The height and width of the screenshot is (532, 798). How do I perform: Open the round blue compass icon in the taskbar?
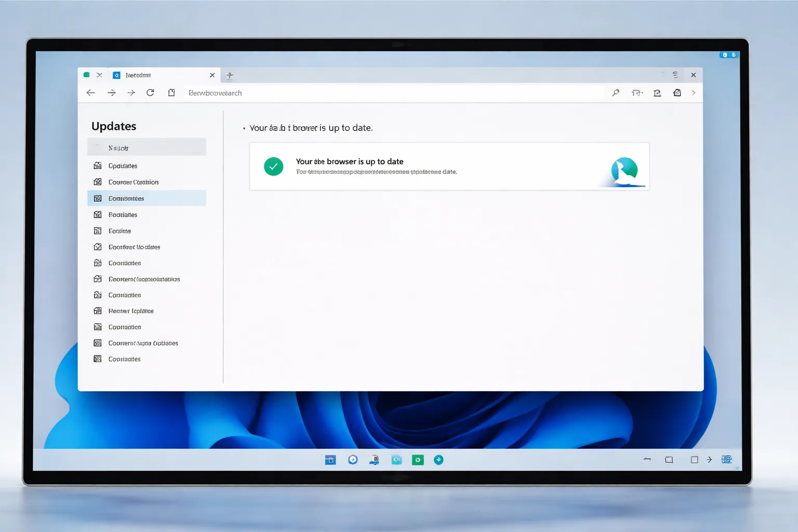(353, 460)
